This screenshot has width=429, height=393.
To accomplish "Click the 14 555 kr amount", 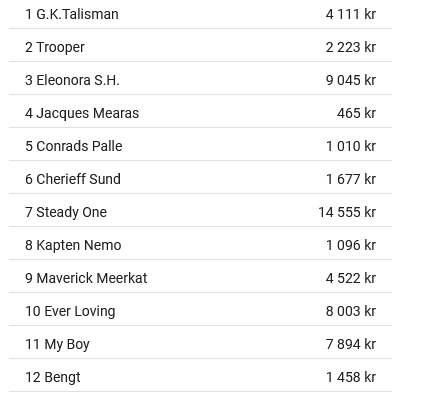I will 347,212.
